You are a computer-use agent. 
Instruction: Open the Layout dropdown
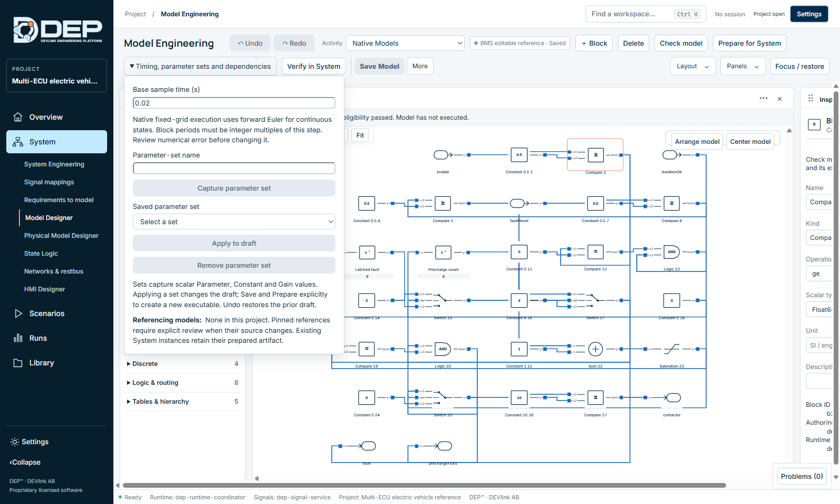pos(693,66)
